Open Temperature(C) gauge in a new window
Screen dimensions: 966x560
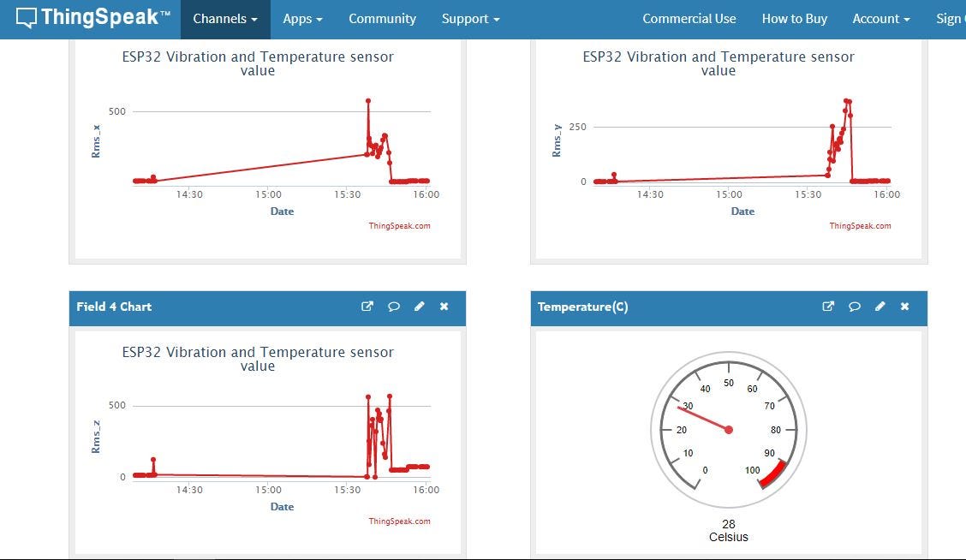(828, 306)
